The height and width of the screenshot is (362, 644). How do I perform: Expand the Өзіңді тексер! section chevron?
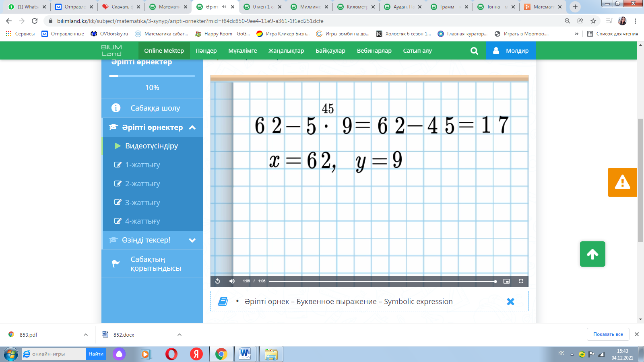point(192,240)
